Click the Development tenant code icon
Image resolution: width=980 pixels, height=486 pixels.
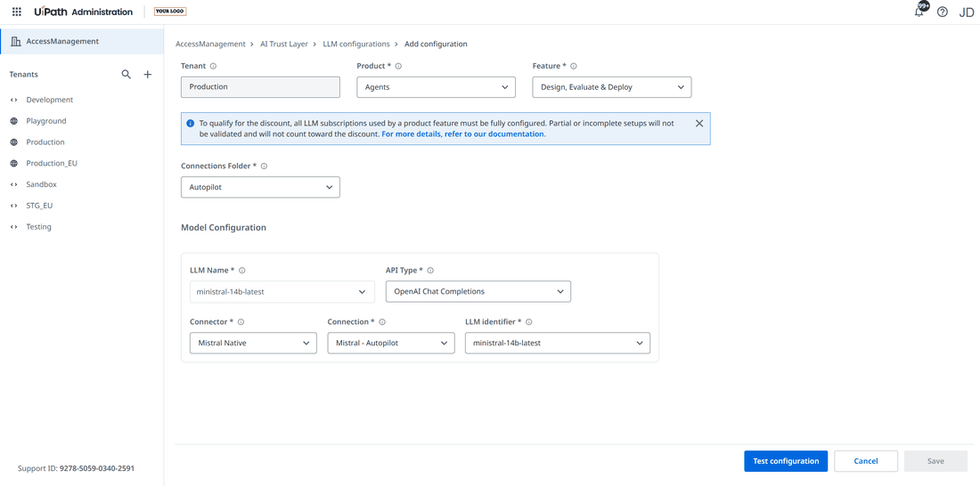(13, 100)
